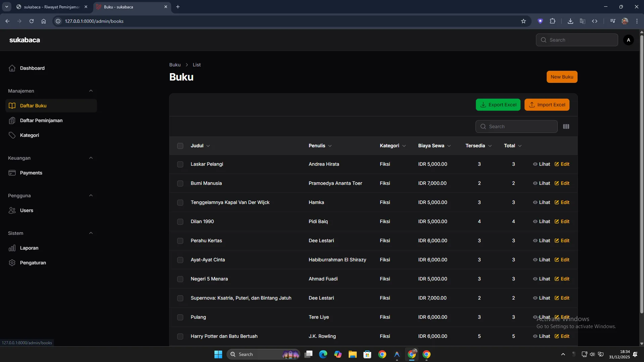Open Dashboard from the sidebar home icon
644x362 pixels.
pyautogui.click(x=12, y=68)
